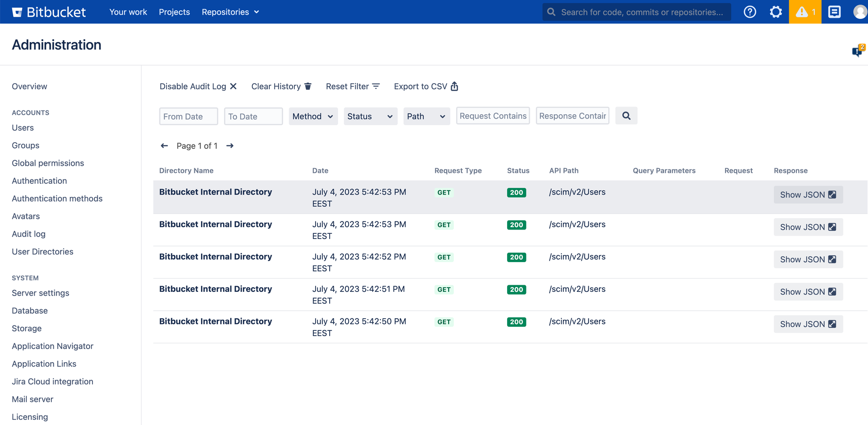
Task: Click the Response Contains field
Action: coord(572,116)
